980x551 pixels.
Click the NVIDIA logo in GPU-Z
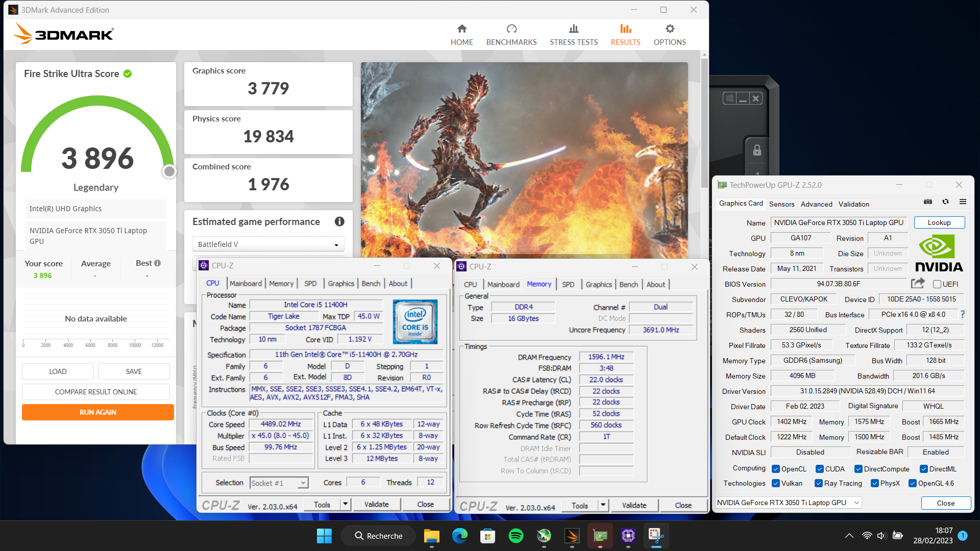pyautogui.click(x=939, y=253)
